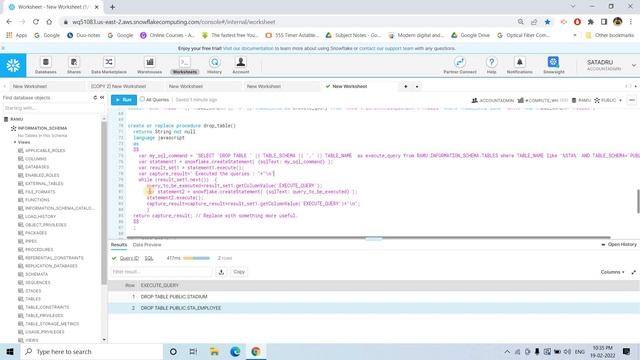This screenshot has height=360, width=640.
Task: Open Partner Connect
Action: (x=460, y=65)
